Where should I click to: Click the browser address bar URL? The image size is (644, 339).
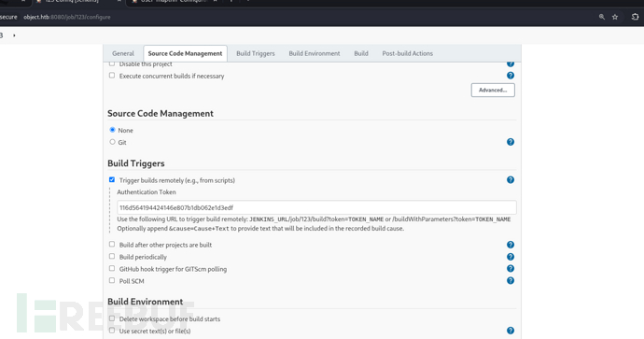67,17
